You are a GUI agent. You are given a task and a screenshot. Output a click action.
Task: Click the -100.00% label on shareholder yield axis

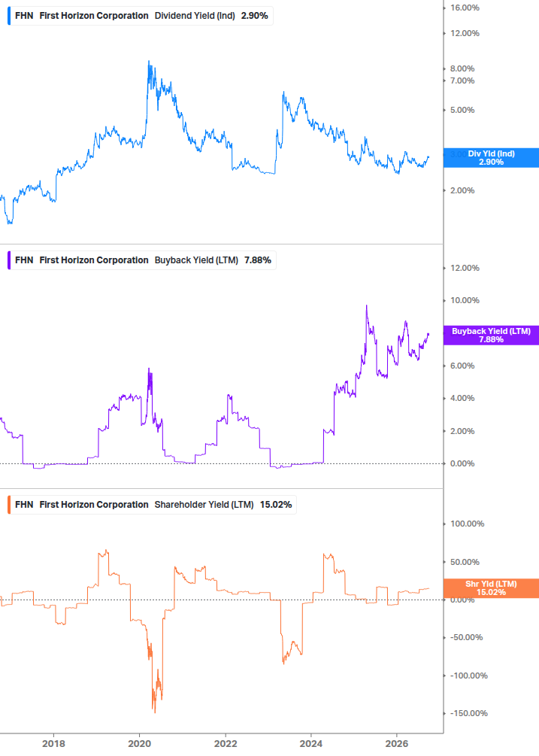(468, 676)
